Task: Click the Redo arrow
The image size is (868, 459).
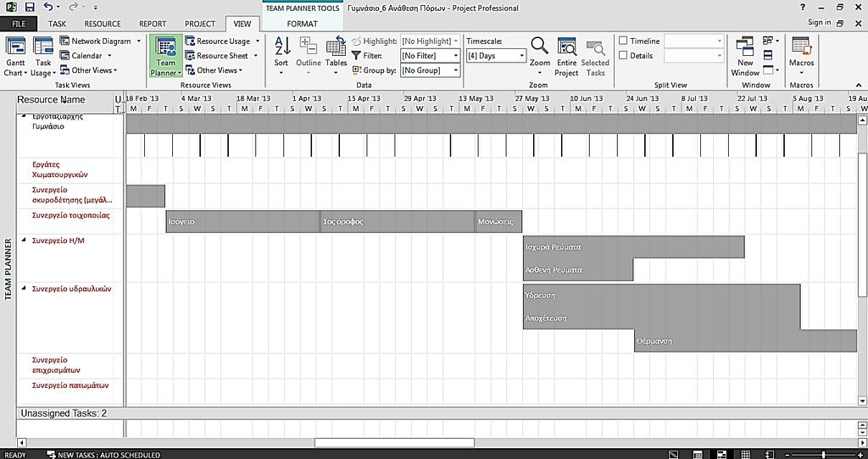Action: (x=74, y=8)
